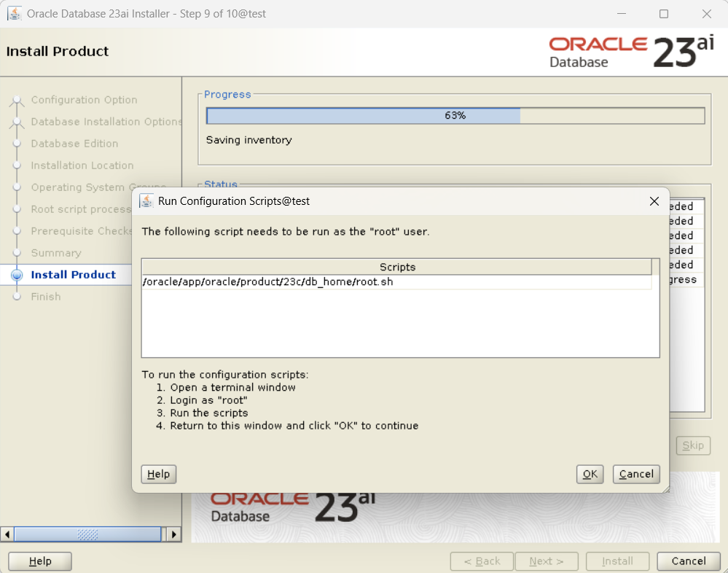The image size is (728, 573).
Task: Close the Run Configuration Scripts dialog
Action: click(x=654, y=201)
